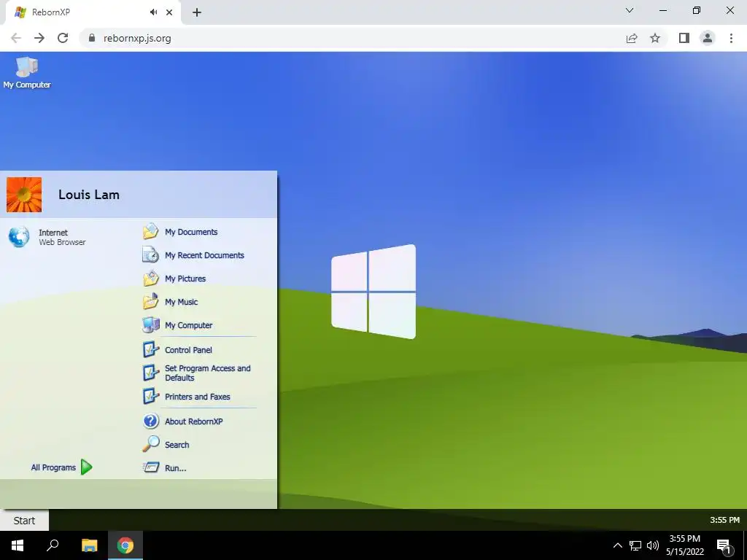Open My Computer desktop icon
This screenshot has height=560, width=747.
[x=27, y=72]
